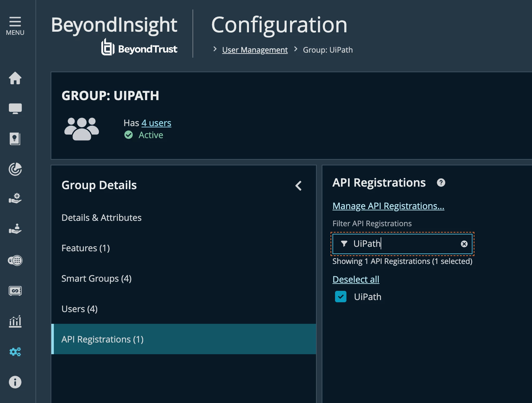The height and width of the screenshot is (403, 532).
Task: Click the BeyondInsight title
Action: click(114, 25)
